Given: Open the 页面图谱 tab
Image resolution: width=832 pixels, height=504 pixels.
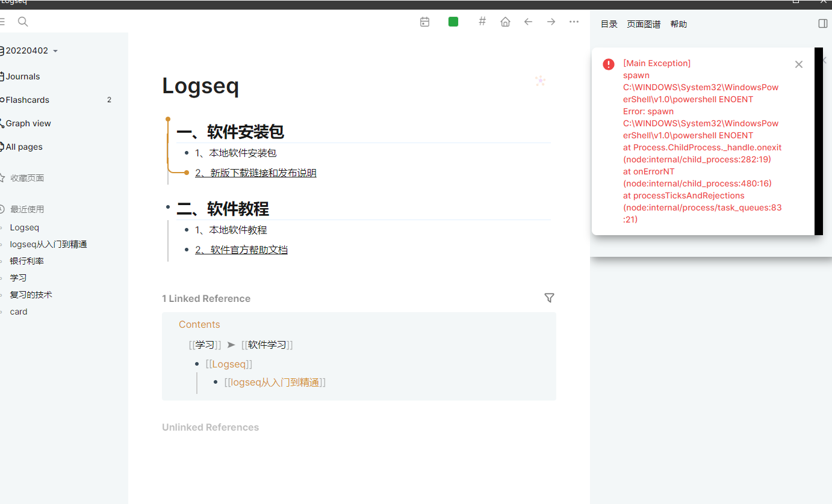Looking at the screenshot, I should tap(644, 24).
